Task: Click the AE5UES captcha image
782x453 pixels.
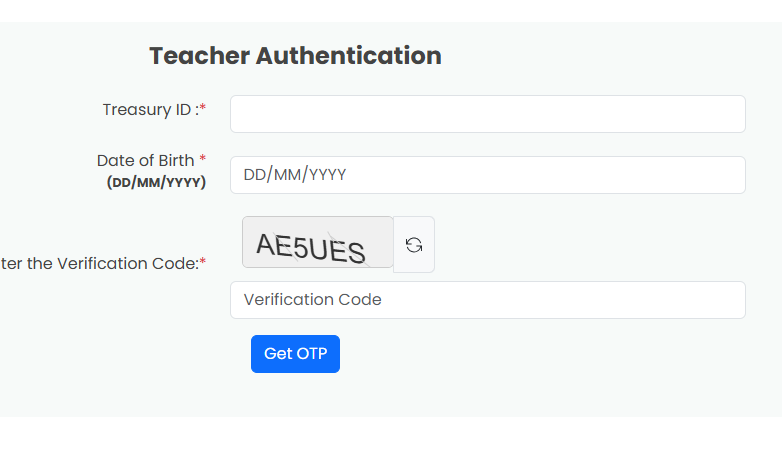Action: tap(318, 242)
